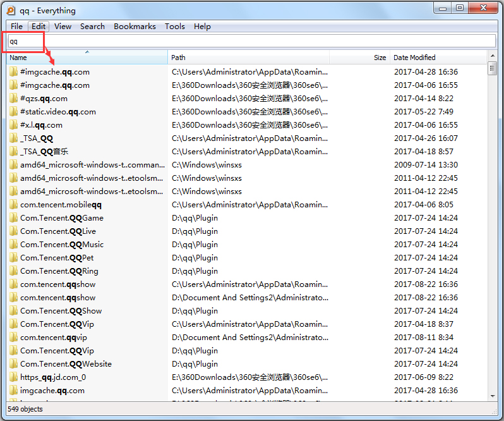
Task: Select the Com.Tencent.QQPet result
Action: pos(57,258)
